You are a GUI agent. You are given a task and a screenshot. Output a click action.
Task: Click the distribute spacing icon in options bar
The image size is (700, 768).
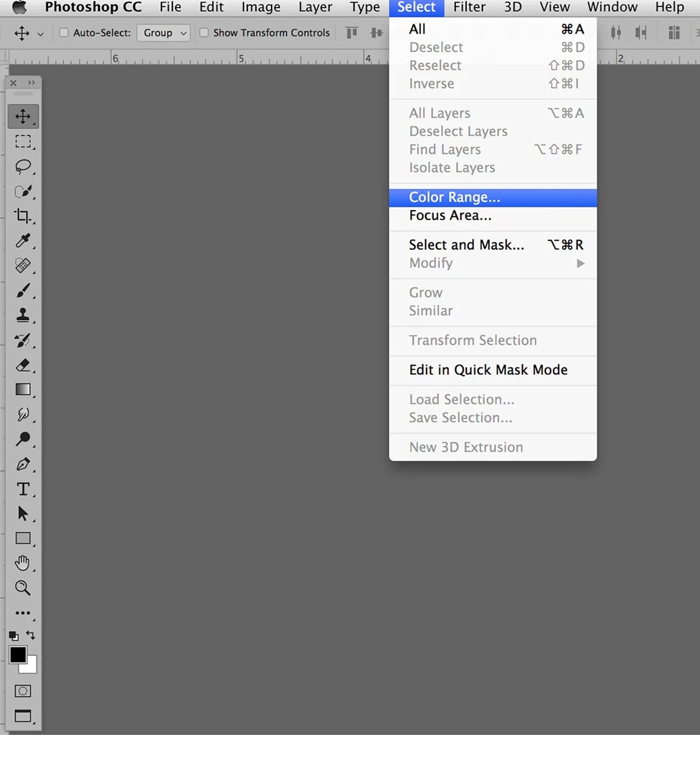click(x=674, y=33)
